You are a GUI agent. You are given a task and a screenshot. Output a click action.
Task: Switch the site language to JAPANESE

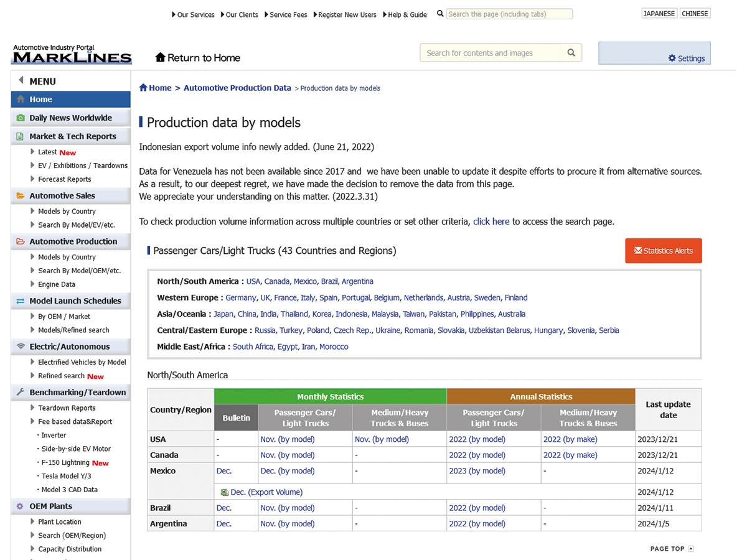[x=659, y=14]
